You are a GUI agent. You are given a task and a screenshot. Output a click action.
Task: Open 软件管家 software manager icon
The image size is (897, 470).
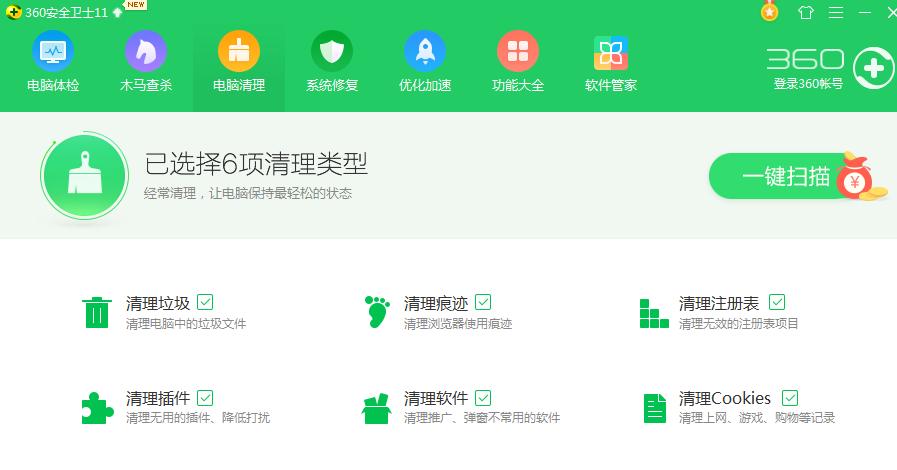pyautogui.click(x=610, y=53)
